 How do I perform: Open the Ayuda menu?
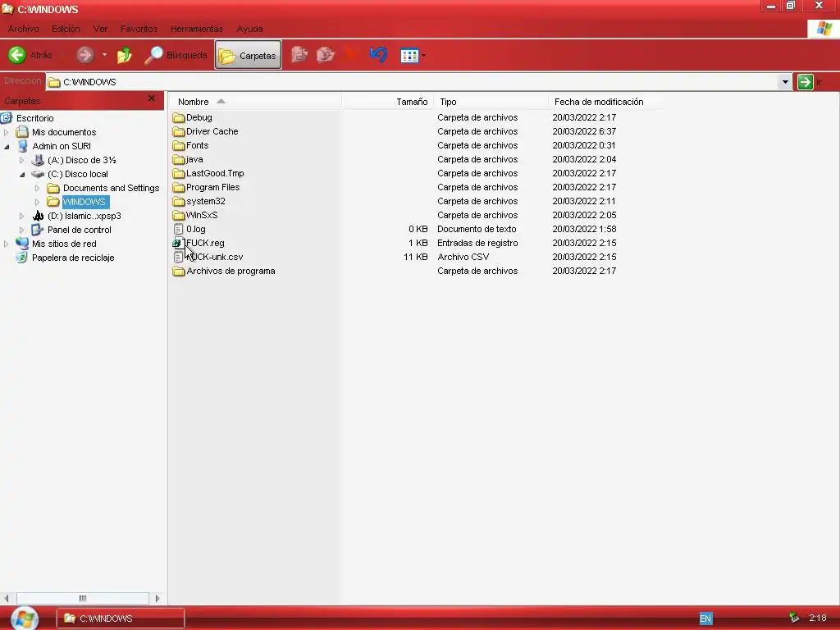(249, 29)
